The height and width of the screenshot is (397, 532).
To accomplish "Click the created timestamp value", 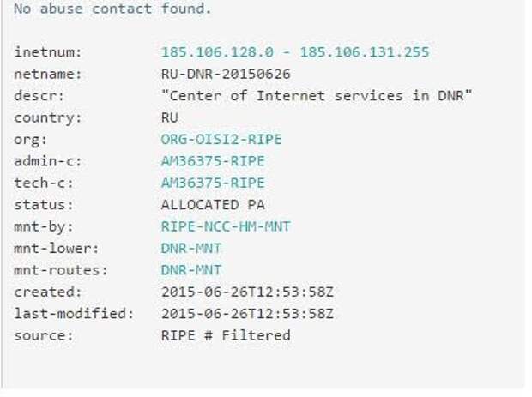I will 247,292.
